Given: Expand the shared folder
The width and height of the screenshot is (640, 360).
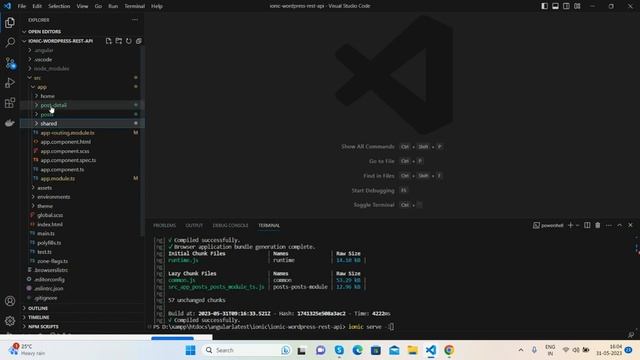Looking at the screenshot, I should point(82,123).
